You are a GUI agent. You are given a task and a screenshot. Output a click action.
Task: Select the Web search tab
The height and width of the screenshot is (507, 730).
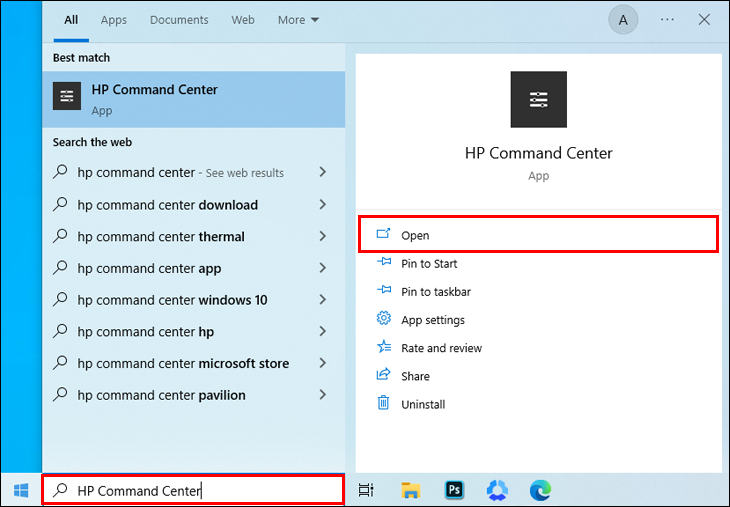pos(243,20)
